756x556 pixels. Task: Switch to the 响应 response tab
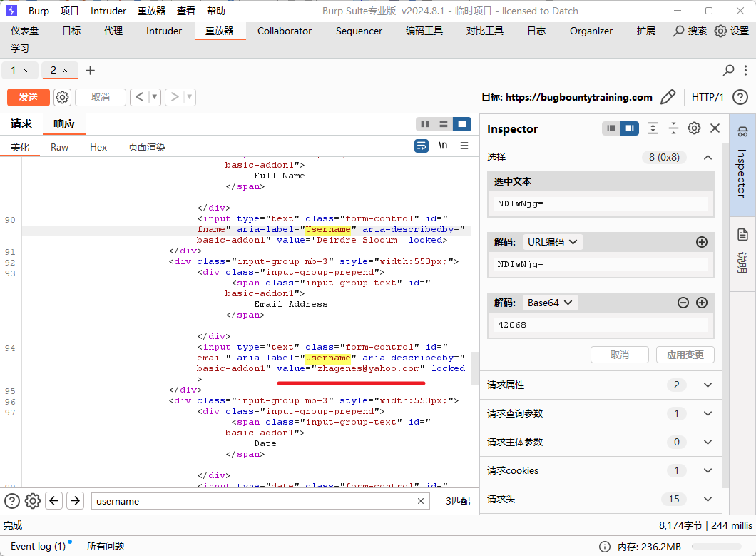coord(64,124)
